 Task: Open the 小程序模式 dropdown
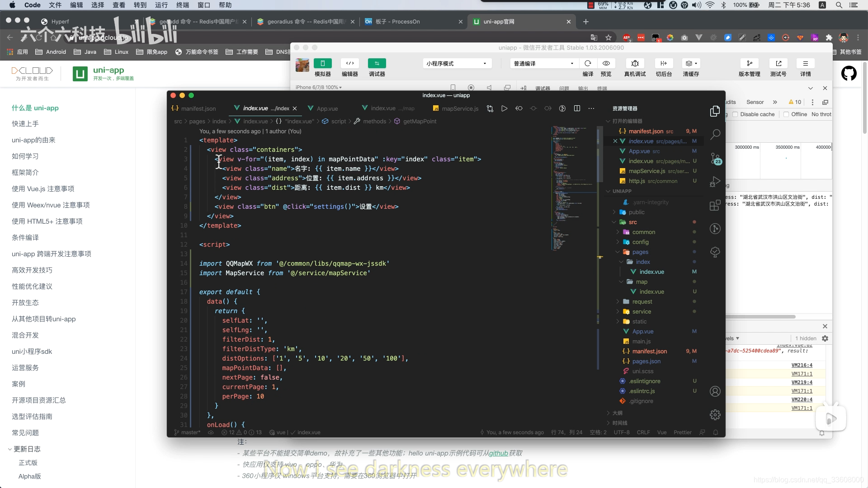(457, 63)
